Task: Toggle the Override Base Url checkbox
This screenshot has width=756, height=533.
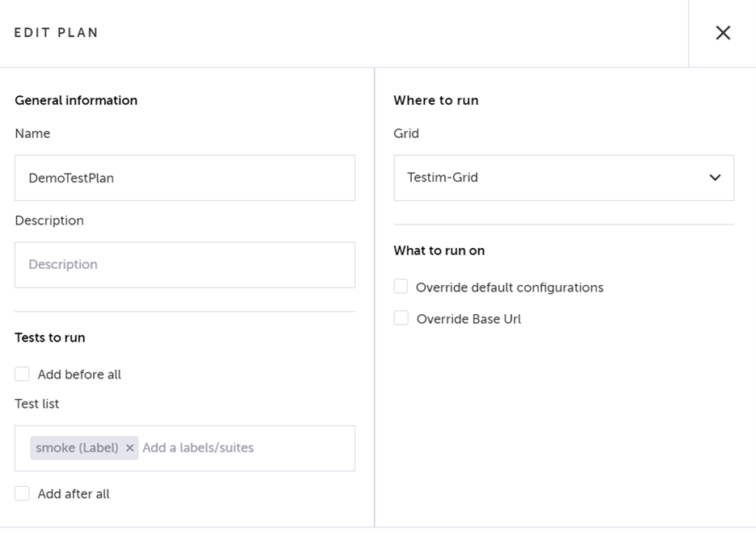Action: click(x=401, y=318)
